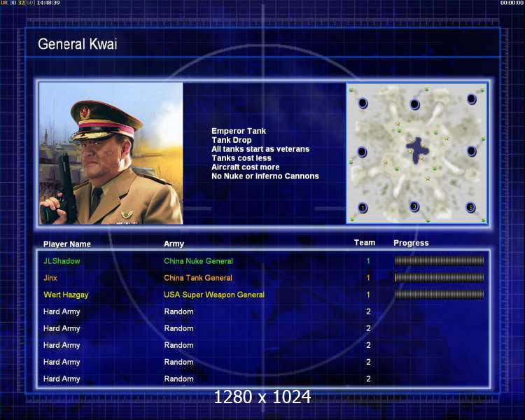Click the "Team" column header
525x420 pixels.
[365, 242]
